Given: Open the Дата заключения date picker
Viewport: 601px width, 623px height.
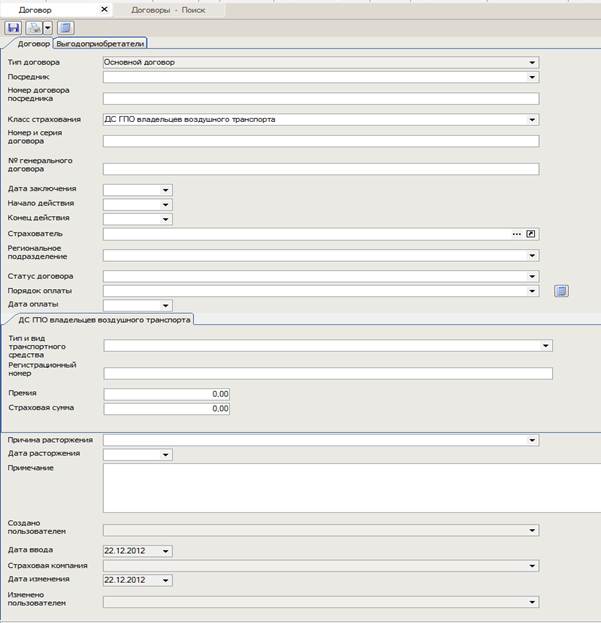Looking at the screenshot, I should (166, 189).
